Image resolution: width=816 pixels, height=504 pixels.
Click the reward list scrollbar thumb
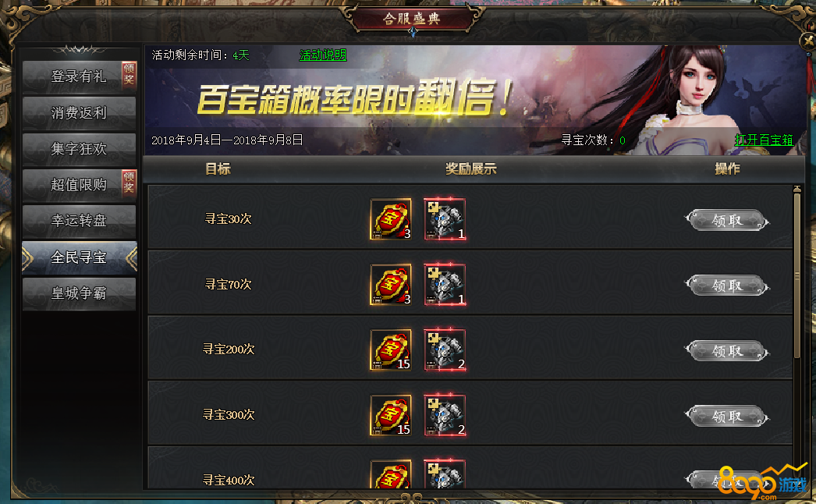(x=796, y=276)
